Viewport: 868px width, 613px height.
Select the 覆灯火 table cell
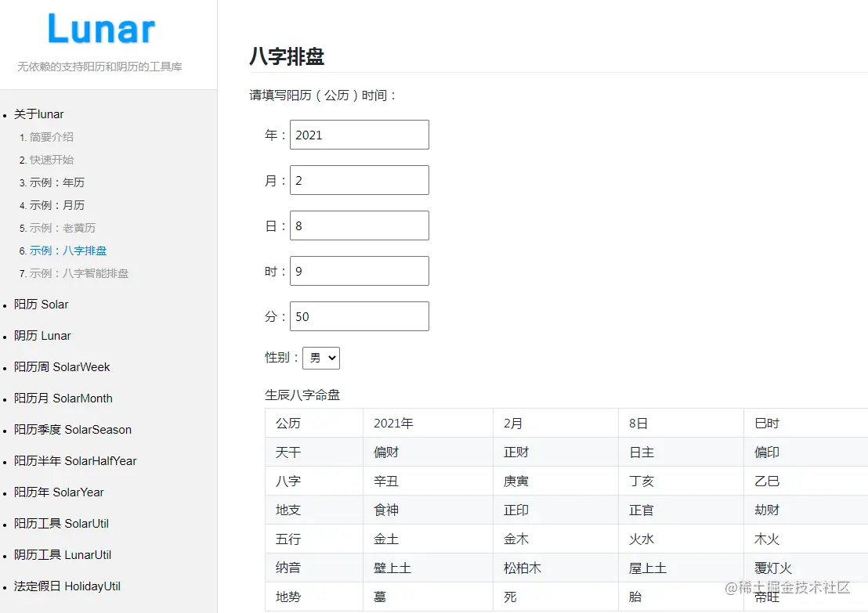(x=805, y=567)
